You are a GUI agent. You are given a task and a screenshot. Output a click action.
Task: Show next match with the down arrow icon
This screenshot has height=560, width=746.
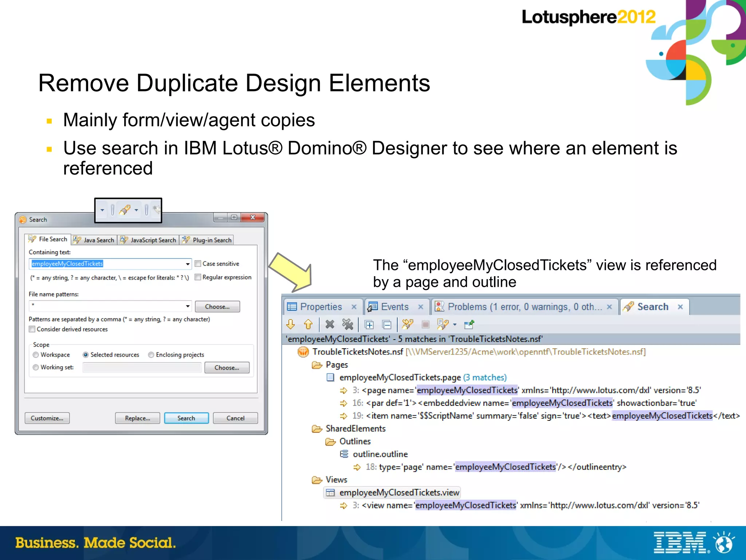pyautogui.click(x=291, y=324)
